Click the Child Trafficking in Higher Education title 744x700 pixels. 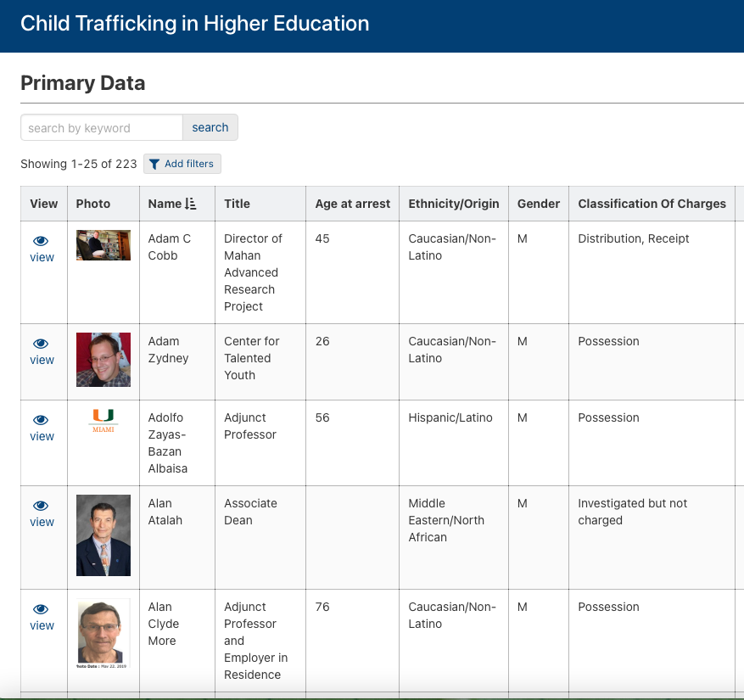[x=195, y=24]
